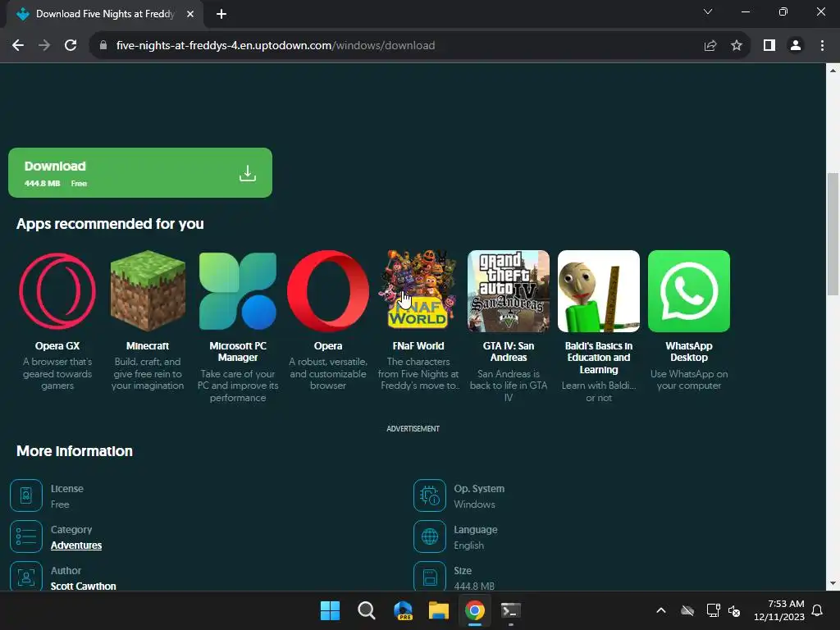Click the Microsoft PC Manager title
The height and width of the screenshot is (630, 840).
(x=238, y=351)
